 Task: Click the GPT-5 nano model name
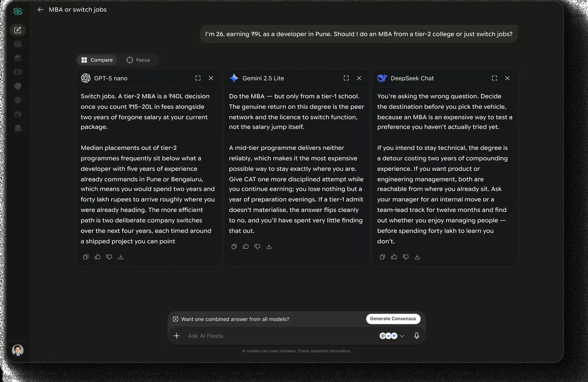(x=111, y=78)
